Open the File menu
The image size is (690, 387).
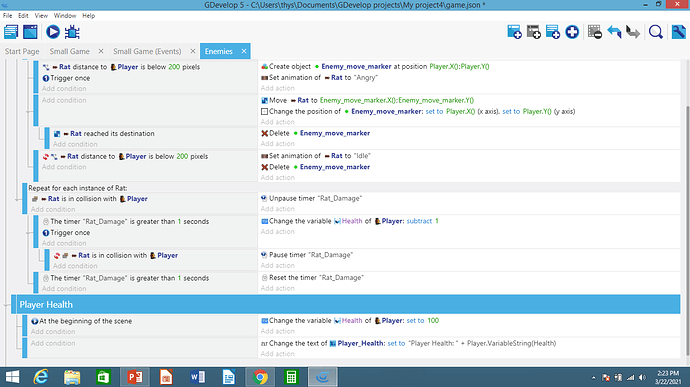[x=7, y=15]
